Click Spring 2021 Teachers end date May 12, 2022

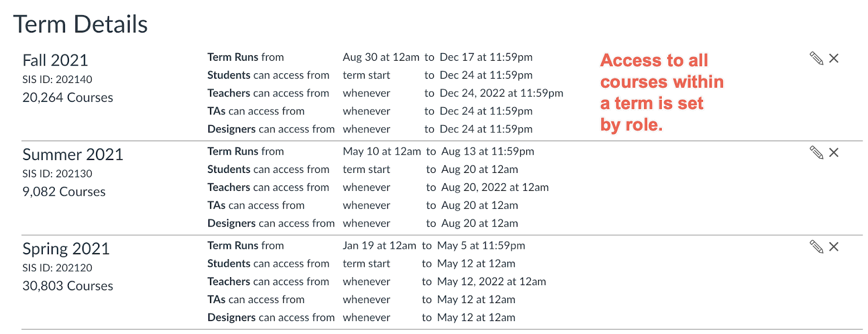coord(492,282)
